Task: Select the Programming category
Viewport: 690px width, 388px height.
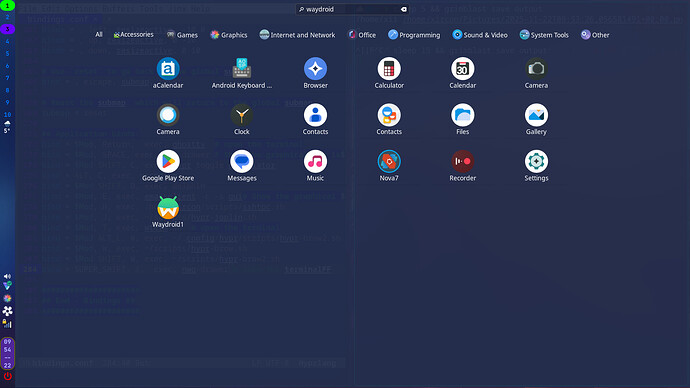Action: click(414, 35)
